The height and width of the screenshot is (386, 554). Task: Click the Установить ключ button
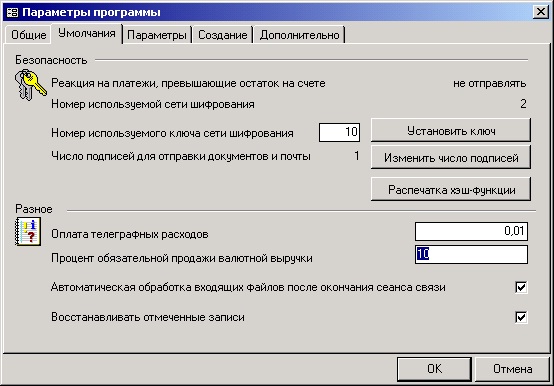coord(451,131)
